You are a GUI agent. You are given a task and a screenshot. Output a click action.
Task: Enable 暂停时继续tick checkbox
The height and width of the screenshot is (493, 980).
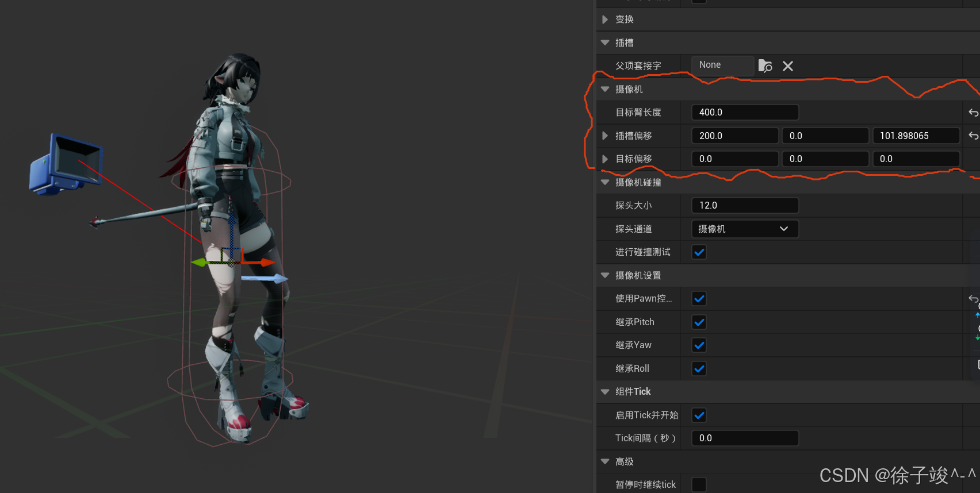(699, 485)
